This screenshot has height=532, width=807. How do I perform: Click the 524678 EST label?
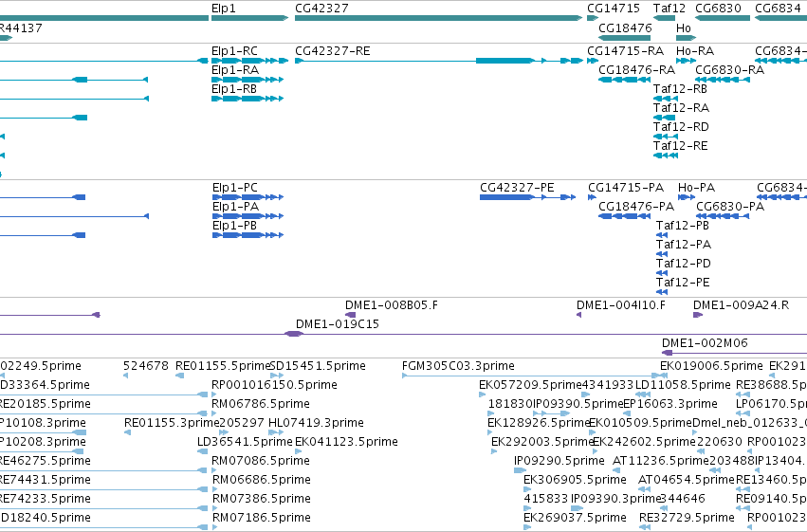tap(146, 366)
